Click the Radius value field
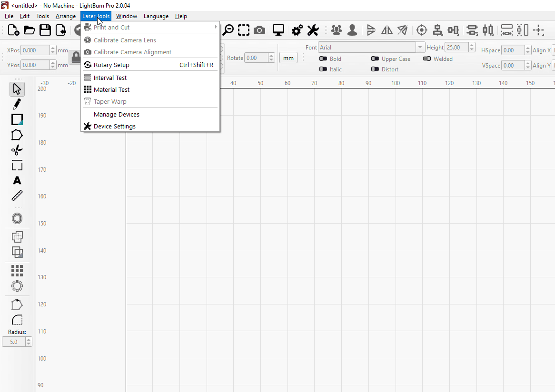Screen dimensions: 555x392 point(14,342)
